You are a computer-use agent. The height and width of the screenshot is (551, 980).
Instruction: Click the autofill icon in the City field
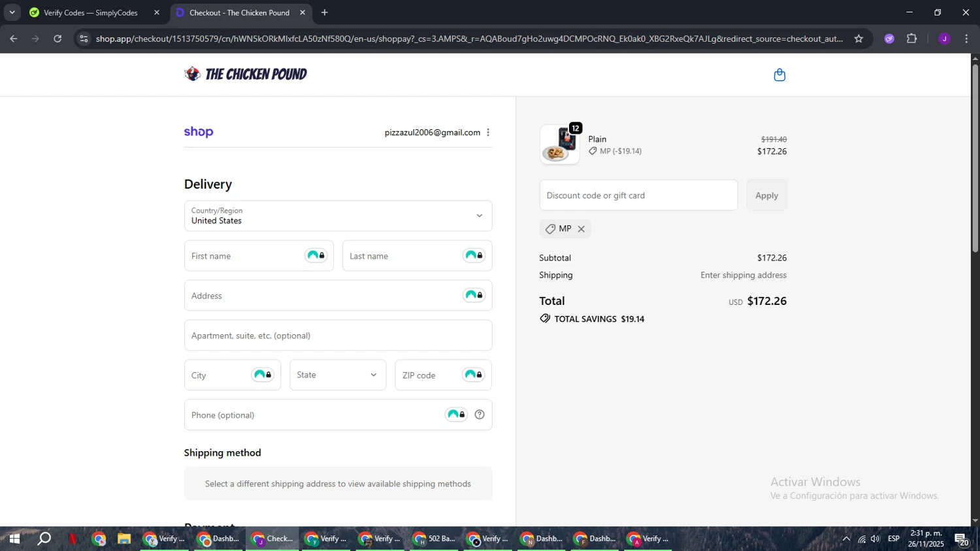(263, 375)
